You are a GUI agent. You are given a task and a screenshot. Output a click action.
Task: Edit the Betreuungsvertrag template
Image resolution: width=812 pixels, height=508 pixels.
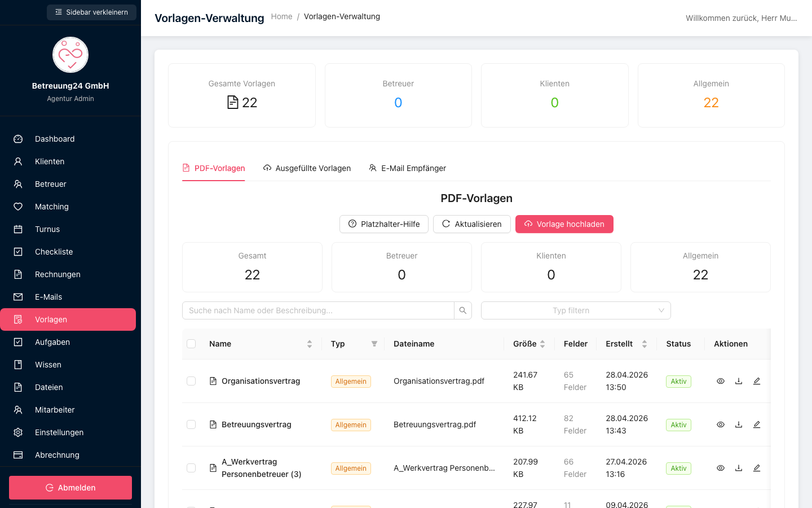coord(757,424)
